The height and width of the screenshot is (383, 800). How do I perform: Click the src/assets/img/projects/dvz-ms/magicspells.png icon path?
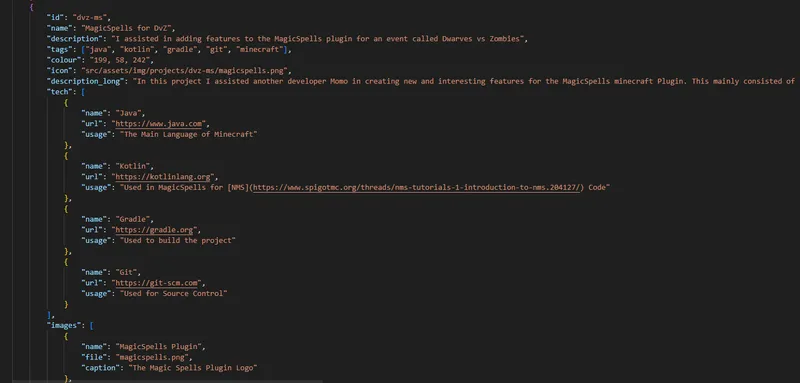pos(184,71)
